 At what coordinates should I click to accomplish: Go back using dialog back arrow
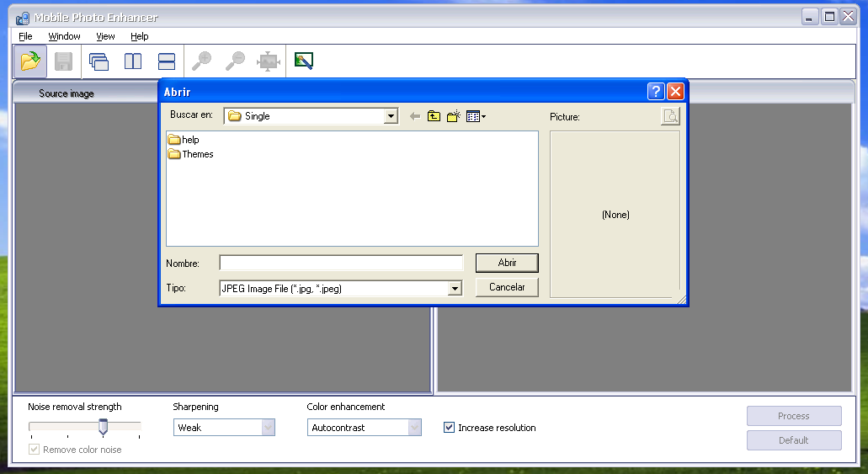[x=414, y=116]
